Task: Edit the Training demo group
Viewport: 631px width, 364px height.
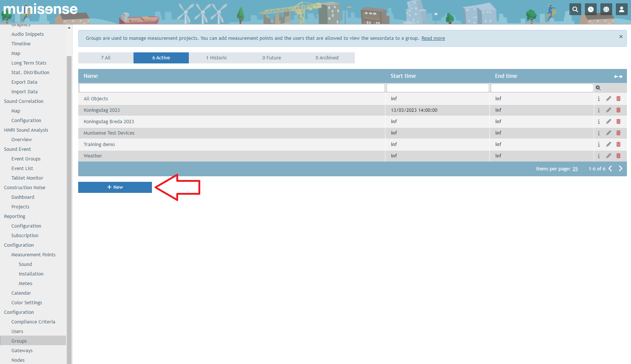Action: click(x=609, y=145)
